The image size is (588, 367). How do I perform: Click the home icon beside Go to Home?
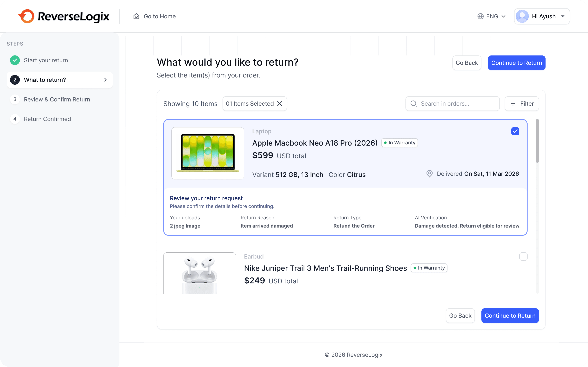click(136, 16)
